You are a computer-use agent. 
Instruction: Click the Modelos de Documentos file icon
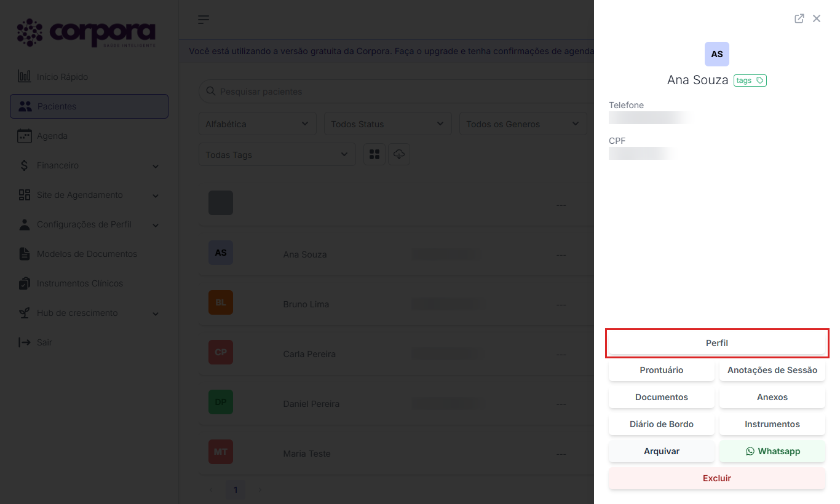point(25,254)
